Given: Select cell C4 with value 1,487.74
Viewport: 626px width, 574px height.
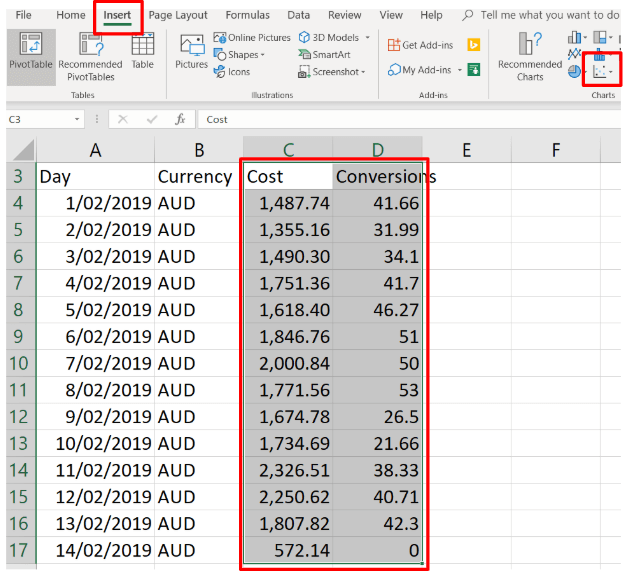Looking at the screenshot, I should point(287,203).
